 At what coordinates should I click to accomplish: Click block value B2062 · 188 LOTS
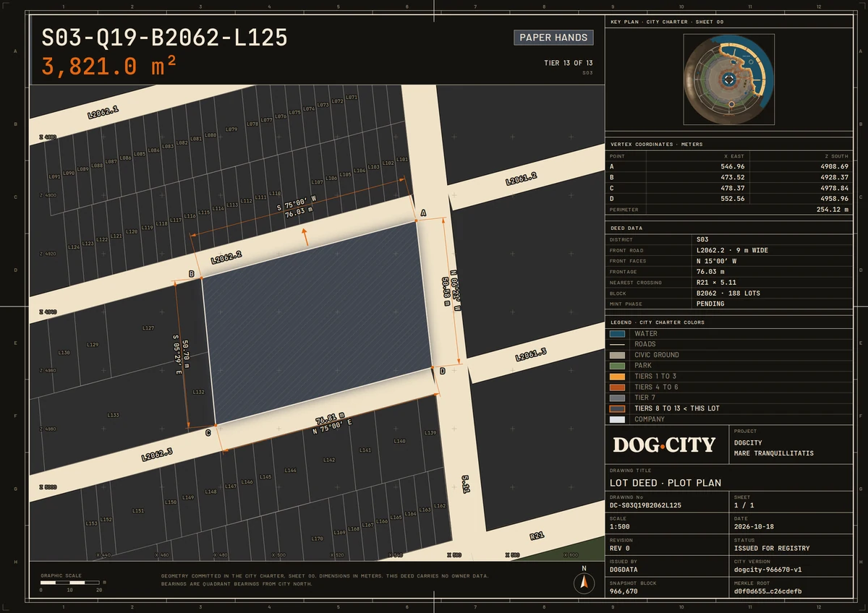(x=728, y=293)
